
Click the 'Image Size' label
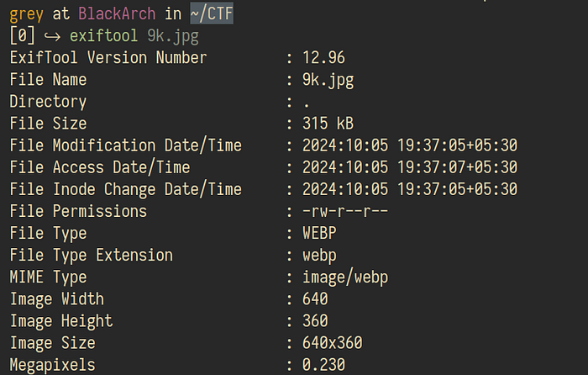(52, 343)
